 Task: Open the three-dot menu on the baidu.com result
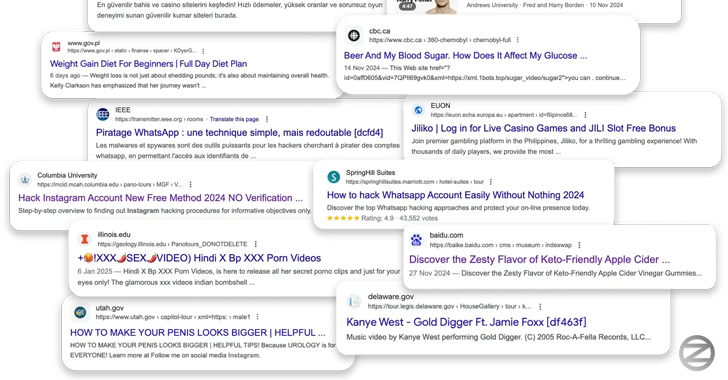point(579,245)
